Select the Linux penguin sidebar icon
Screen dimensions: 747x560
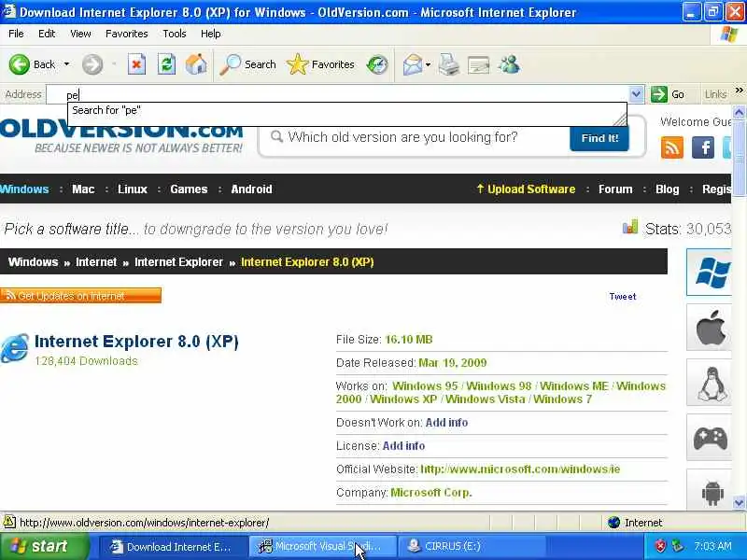tap(710, 383)
